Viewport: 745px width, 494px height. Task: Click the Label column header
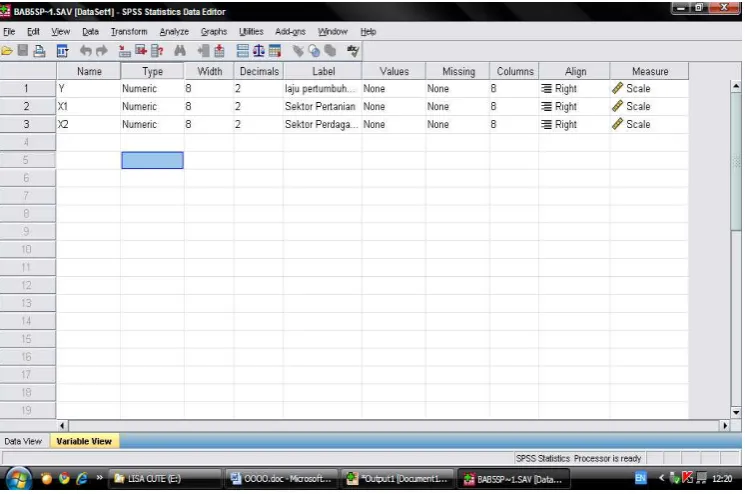pyautogui.click(x=323, y=71)
